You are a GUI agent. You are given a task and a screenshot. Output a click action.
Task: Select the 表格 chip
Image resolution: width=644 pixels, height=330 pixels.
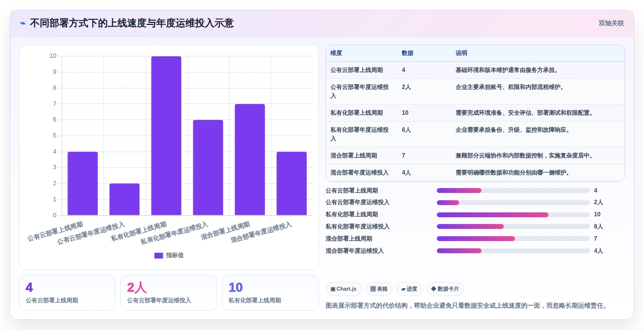(x=379, y=289)
